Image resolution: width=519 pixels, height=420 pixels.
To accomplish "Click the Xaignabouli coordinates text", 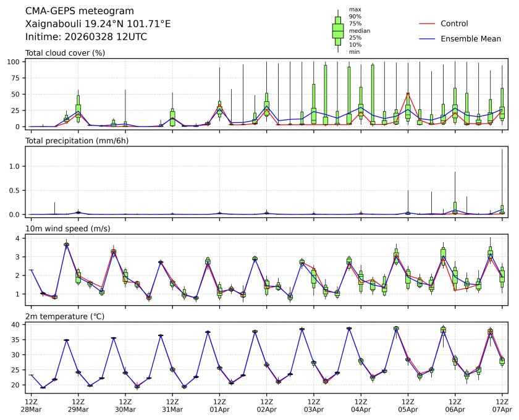I will click(x=98, y=24).
